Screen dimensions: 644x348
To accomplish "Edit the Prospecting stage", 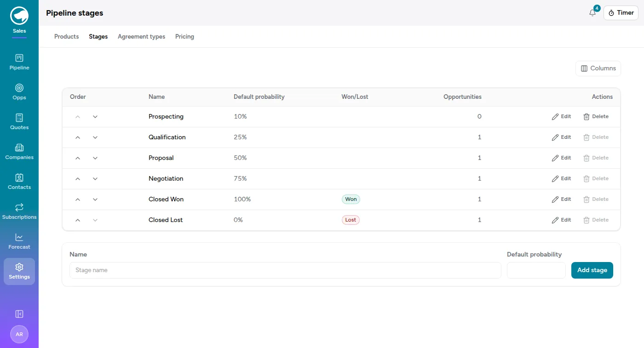I will pos(562,117).
